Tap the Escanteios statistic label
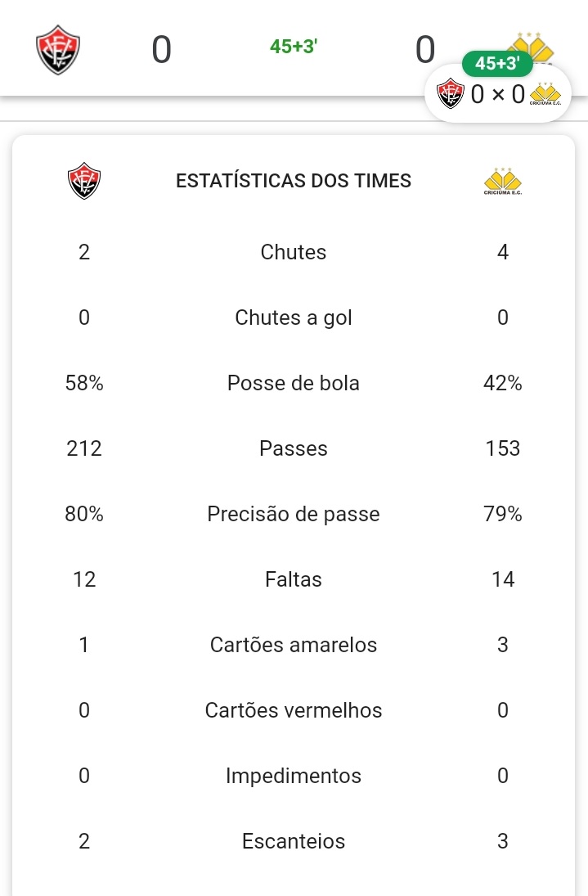This screenshot has width=588, height=896. point(294,841)
